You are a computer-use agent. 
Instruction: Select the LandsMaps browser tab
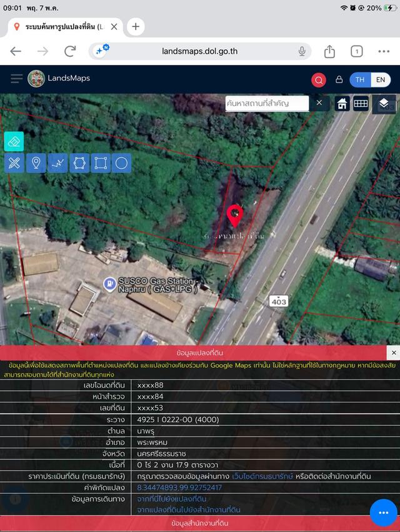coord(64,27)
